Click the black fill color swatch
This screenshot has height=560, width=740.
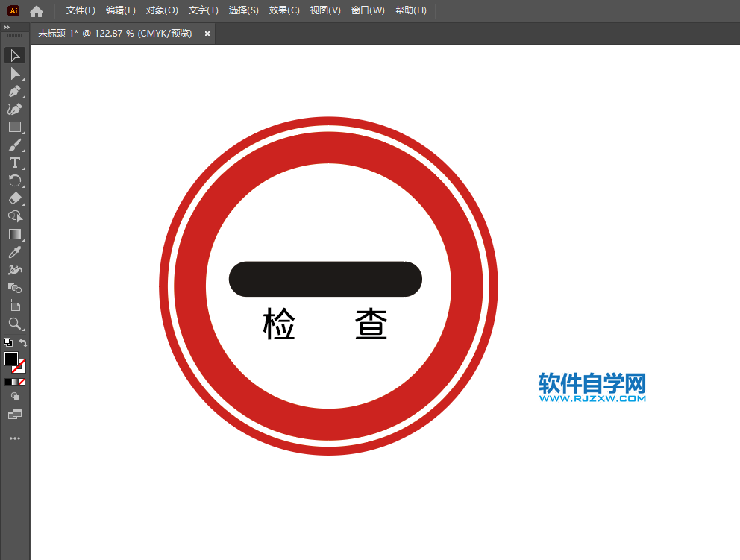pyautogui.click(x=11, y=359)
